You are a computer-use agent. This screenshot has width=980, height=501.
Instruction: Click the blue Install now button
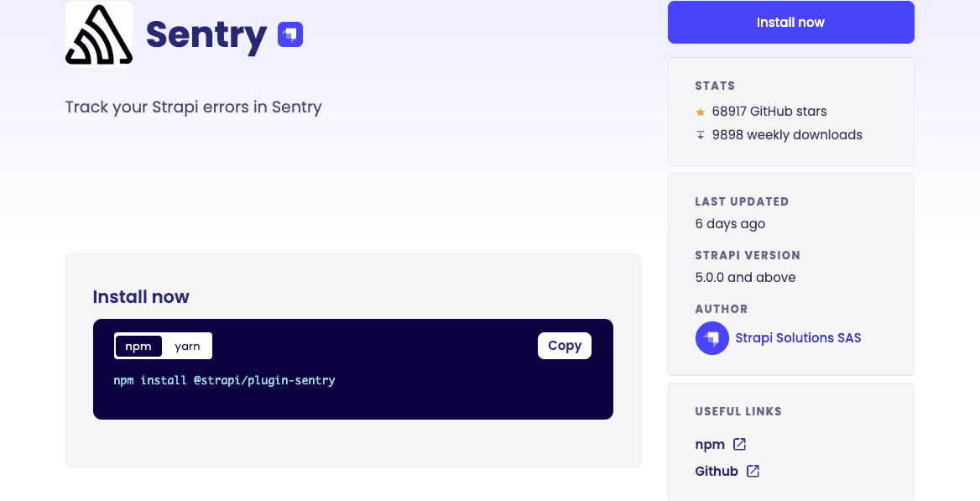(790, 23)
